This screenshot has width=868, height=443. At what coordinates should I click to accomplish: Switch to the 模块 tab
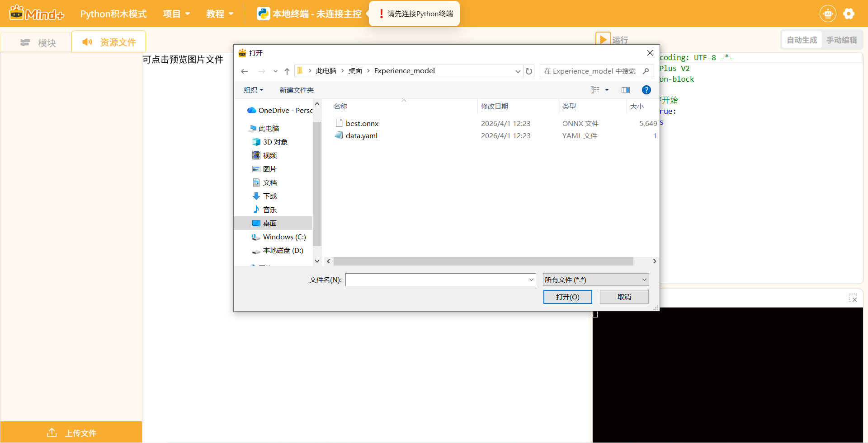(x=38, y=42)
